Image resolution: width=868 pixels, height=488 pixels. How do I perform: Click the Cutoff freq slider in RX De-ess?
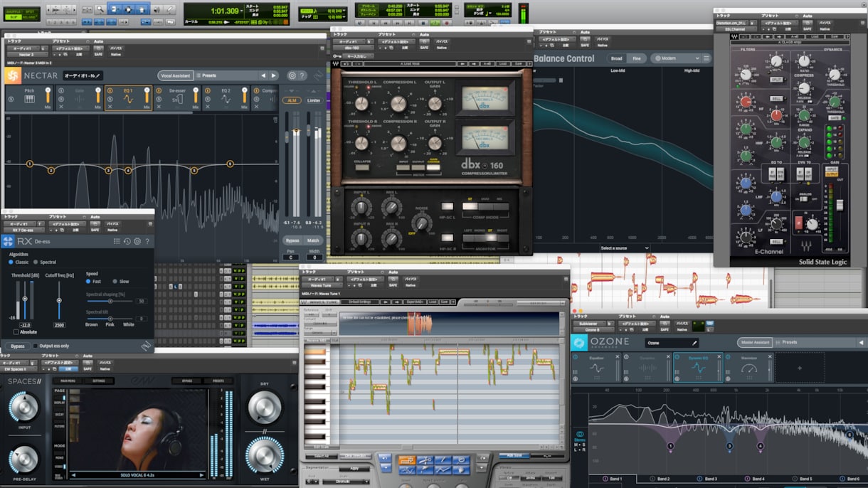pyautogui.click(x=59, y=299)
